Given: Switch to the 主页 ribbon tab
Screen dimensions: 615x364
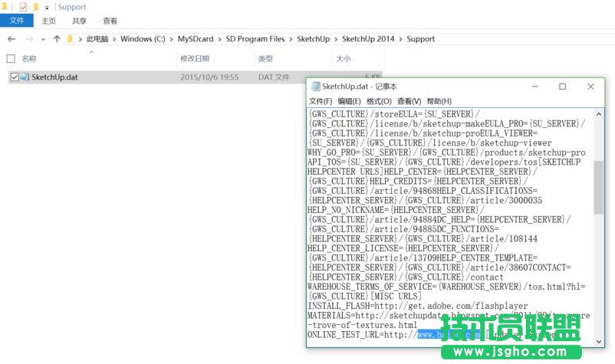Looking at the screenshot, I should point(48,21).
